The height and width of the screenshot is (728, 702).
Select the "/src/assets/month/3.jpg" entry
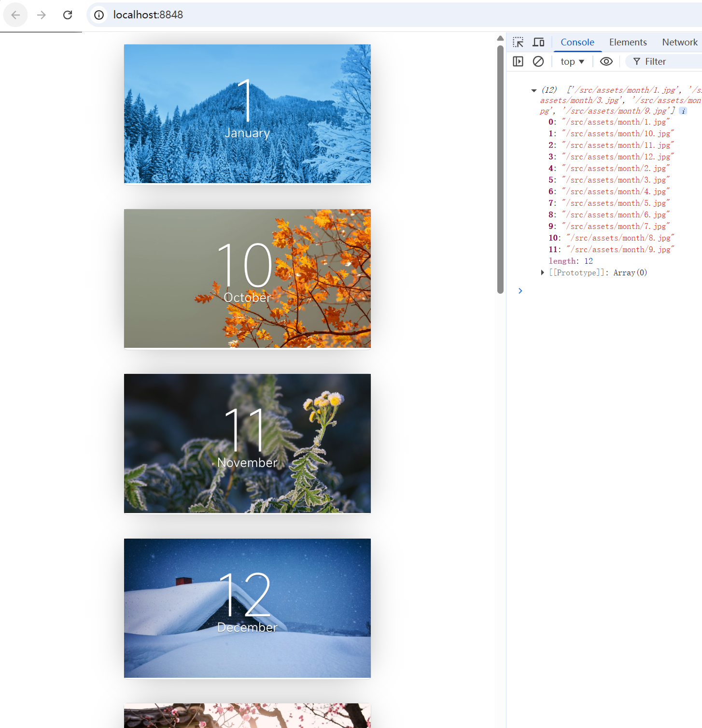(x=616, y=180)
